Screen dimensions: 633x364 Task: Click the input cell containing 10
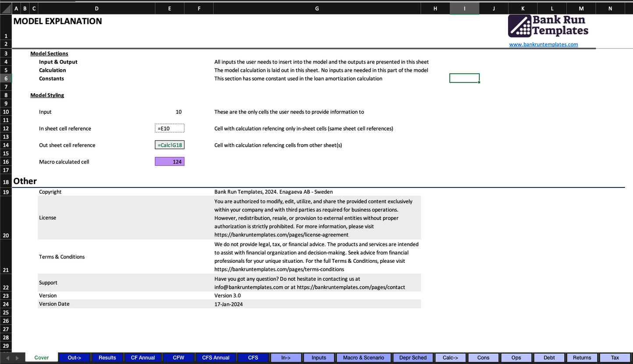pos(170,112)
